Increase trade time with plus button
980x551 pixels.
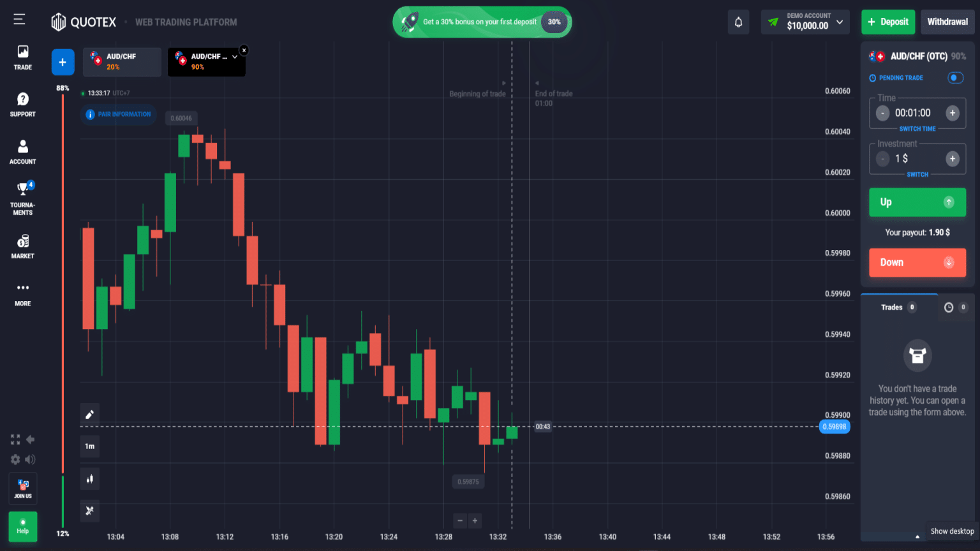952,113
